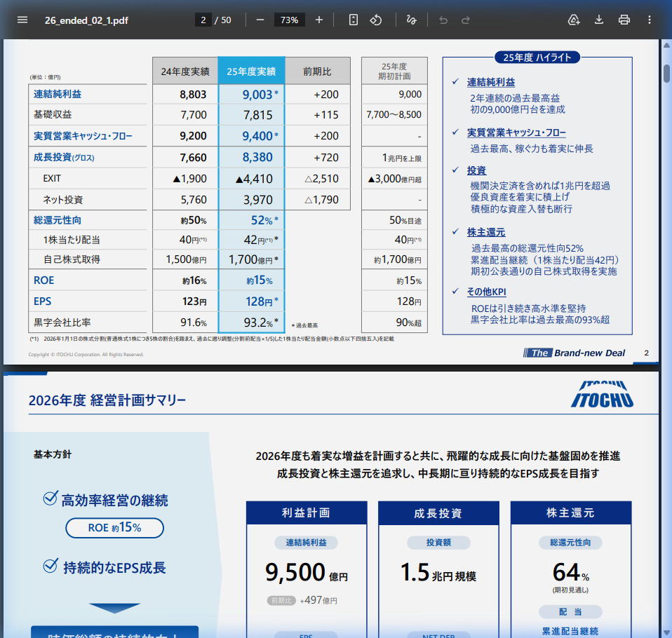Click the 8,803 net profit value
The image size is (672, 638).
click(x=193, y=94)
